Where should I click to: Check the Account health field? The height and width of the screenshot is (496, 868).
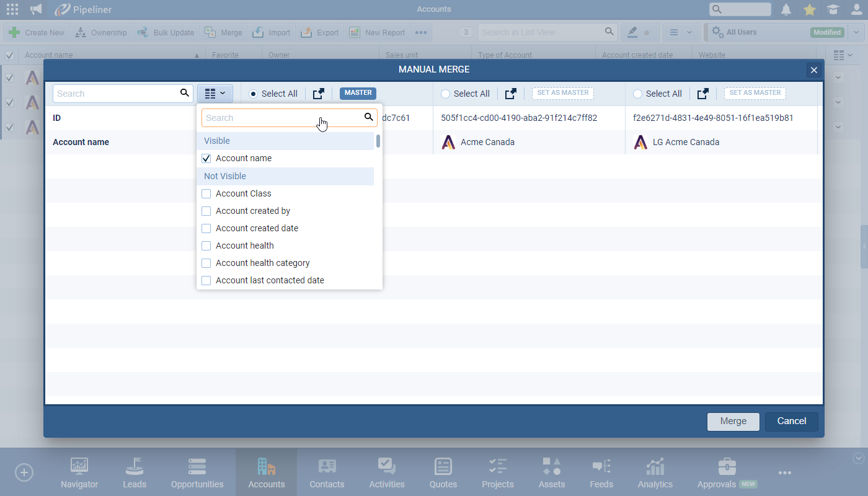pyautogui.click(x=206, y=246)
